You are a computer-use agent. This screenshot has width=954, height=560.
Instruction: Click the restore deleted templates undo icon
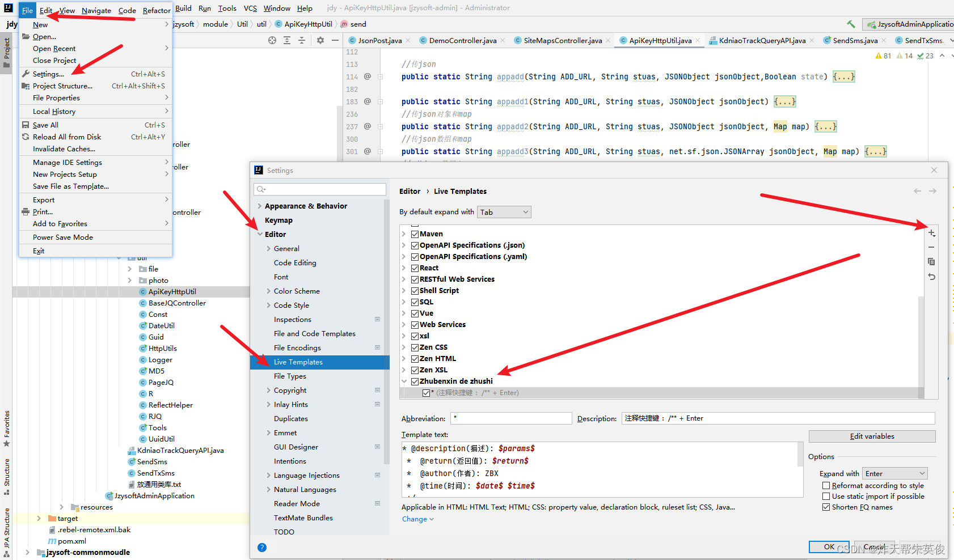(931, 277)
